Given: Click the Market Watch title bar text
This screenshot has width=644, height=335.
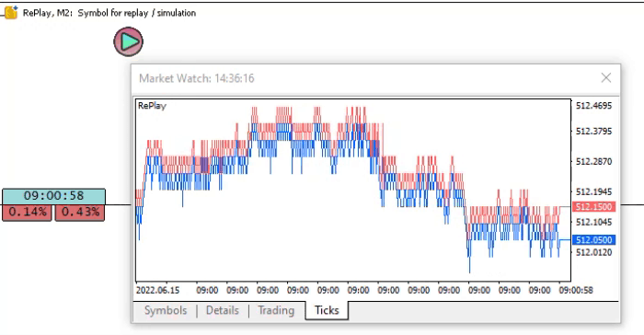Looking at the screenshot, I should point(197,78).
